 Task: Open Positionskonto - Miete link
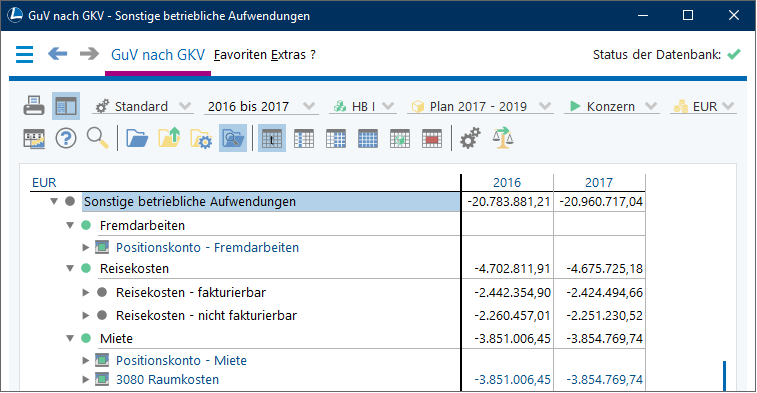181,361
